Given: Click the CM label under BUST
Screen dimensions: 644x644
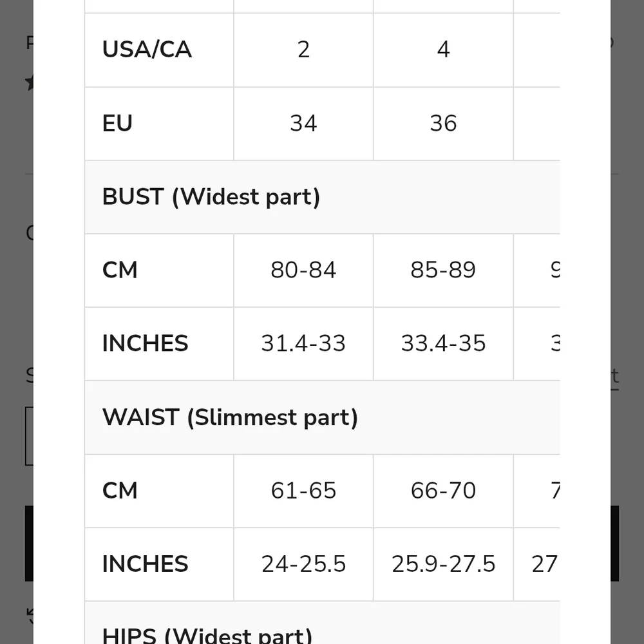Looking at the screenshot, I should coord(120,270).
